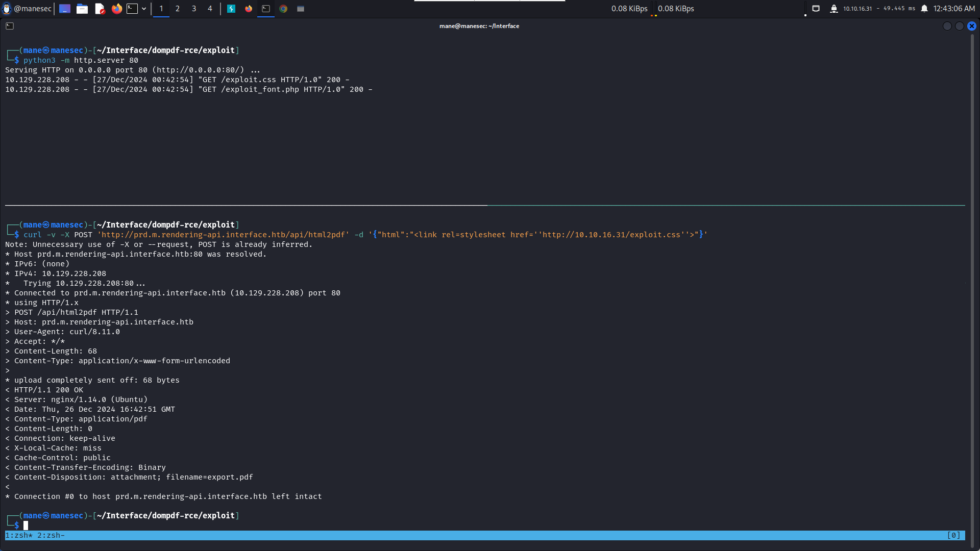The width and height of the screenshot is (980, 551).
Task: Open the file manager launcher
Action: 82,9
